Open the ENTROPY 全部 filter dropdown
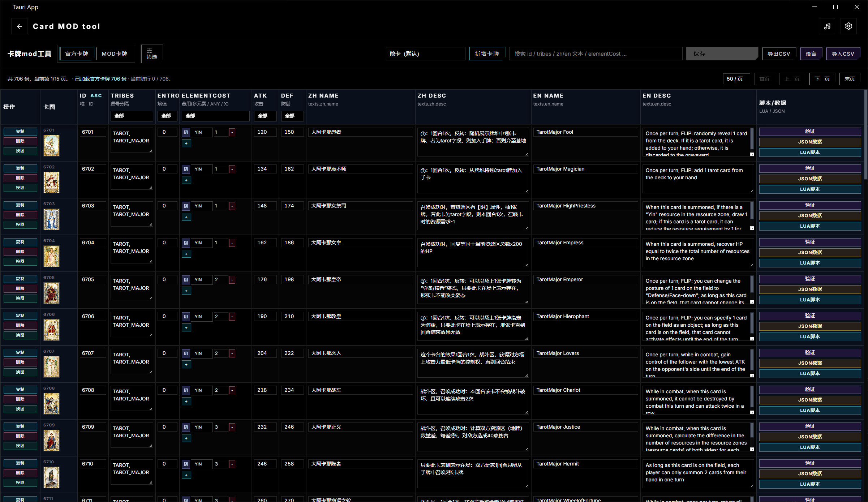 pos(167,116)
